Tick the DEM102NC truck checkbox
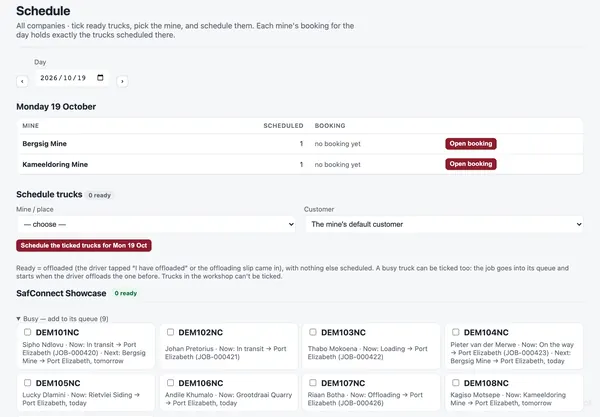Screen dimensions: 600x417 tap(170, 332)
